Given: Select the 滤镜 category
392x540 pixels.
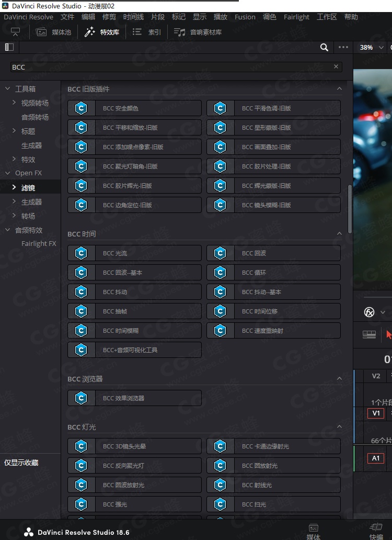Looking at the screenshot, I should (30, 187).
